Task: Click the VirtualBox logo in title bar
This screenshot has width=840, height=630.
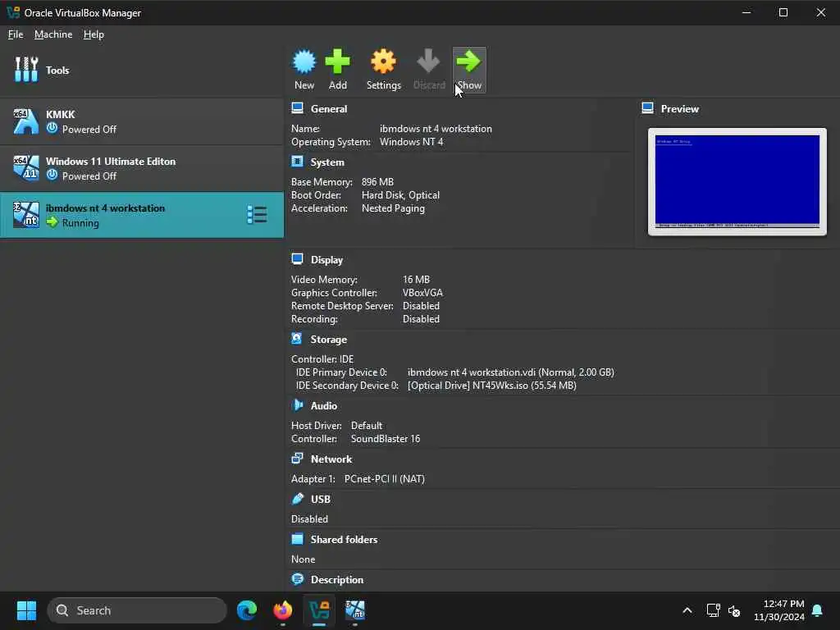Action: coord(13,12)
